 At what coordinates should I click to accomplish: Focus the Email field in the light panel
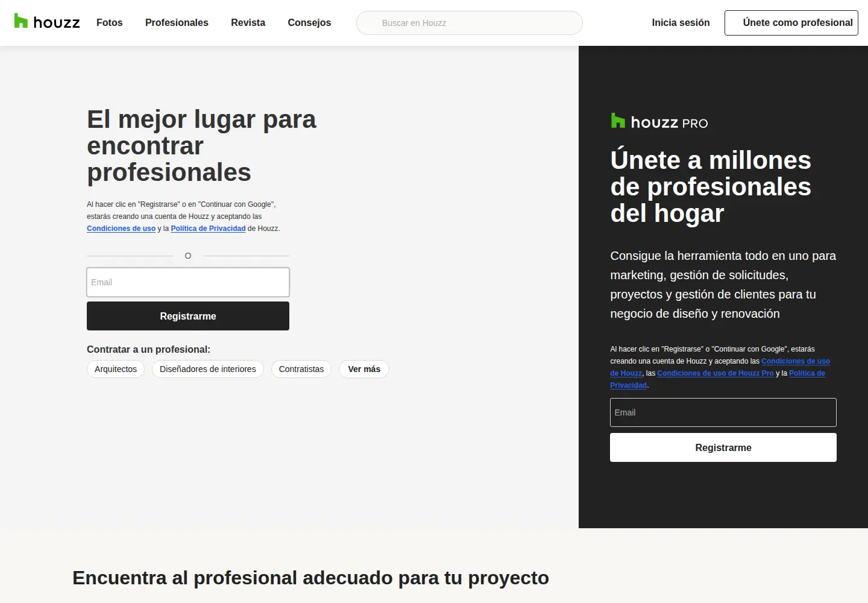(188, 282)
